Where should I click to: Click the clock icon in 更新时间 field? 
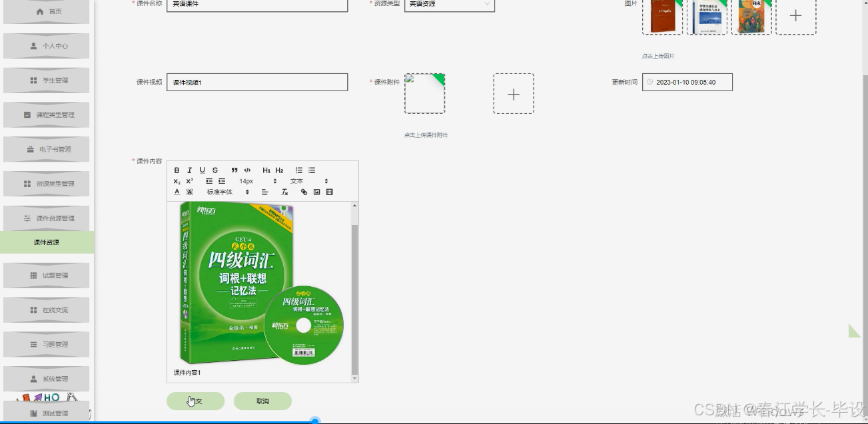tap(650, 83)
